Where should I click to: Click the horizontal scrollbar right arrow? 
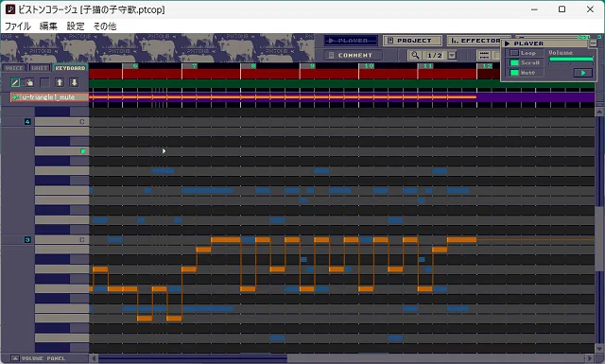click(x=589, y=358)
